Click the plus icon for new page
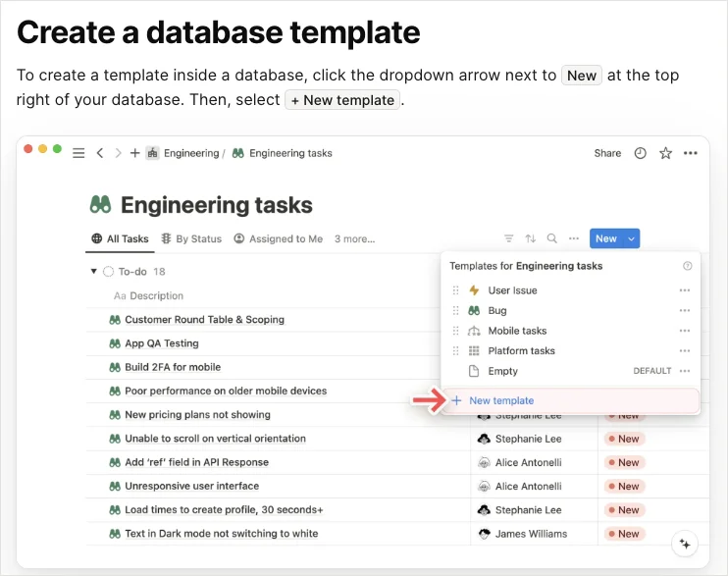 [134, 153]
